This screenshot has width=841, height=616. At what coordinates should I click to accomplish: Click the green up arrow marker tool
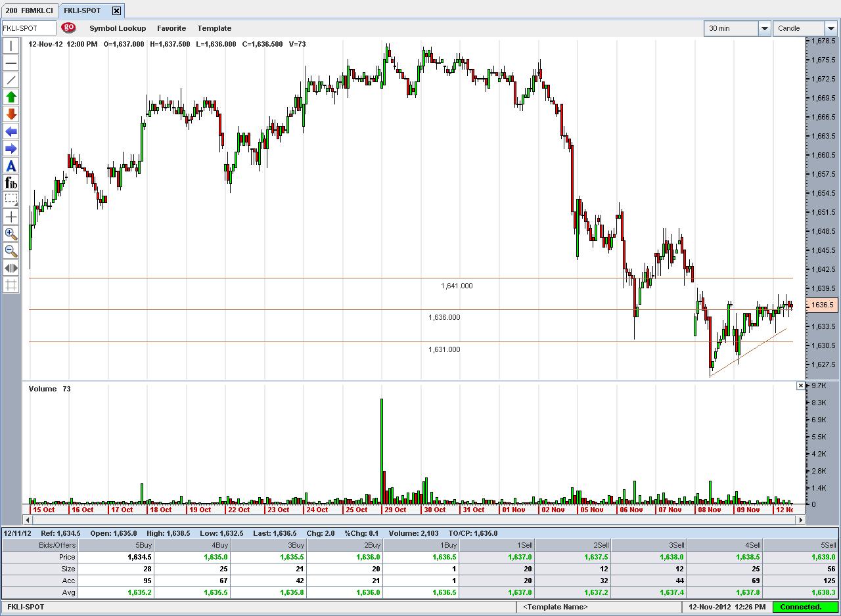[11, 97]
